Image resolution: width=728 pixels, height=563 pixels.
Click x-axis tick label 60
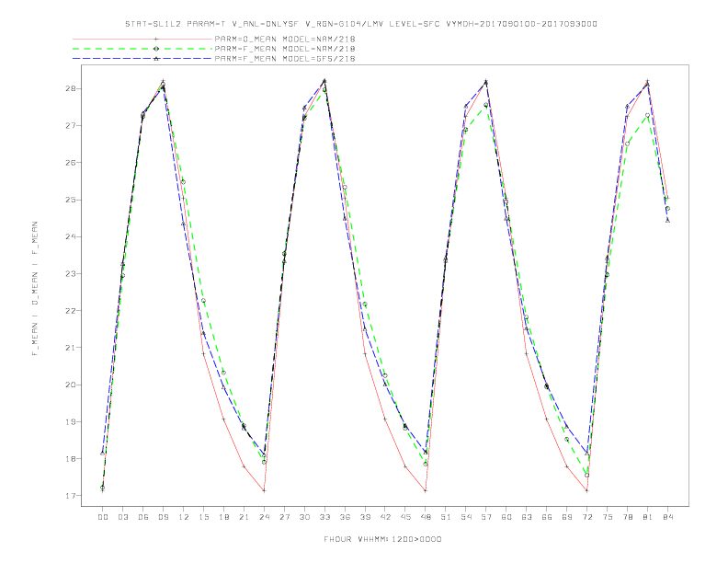pos(506,517)
